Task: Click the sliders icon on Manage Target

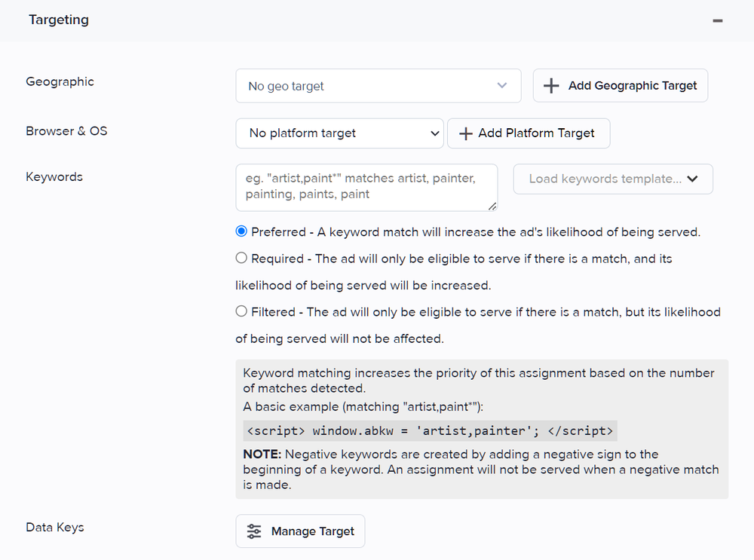Action: pos(254,531)
